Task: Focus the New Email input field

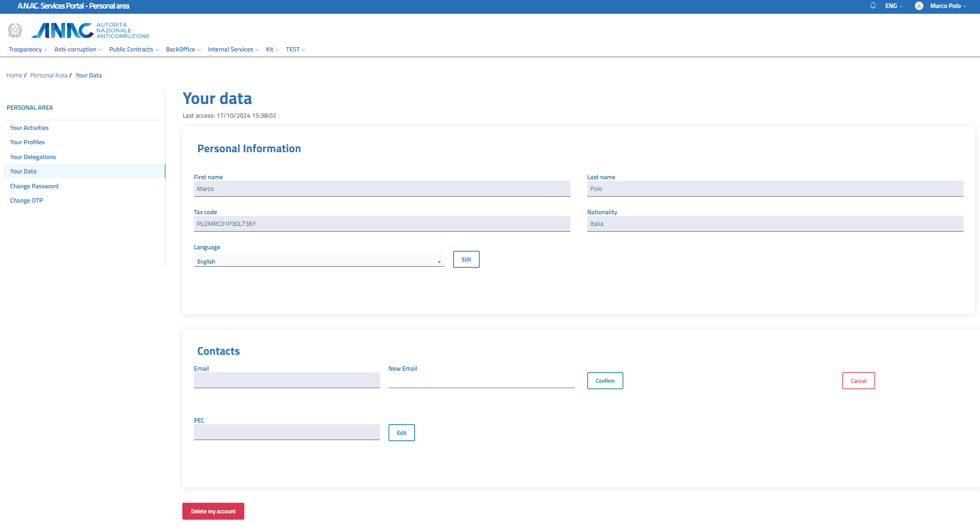Action: pos(481,380)
